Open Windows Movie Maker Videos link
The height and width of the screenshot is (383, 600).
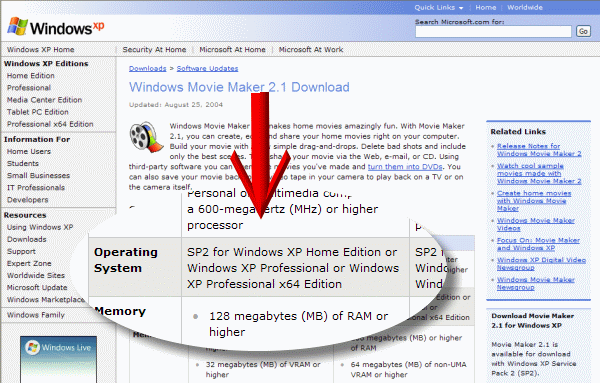point(535,224)
